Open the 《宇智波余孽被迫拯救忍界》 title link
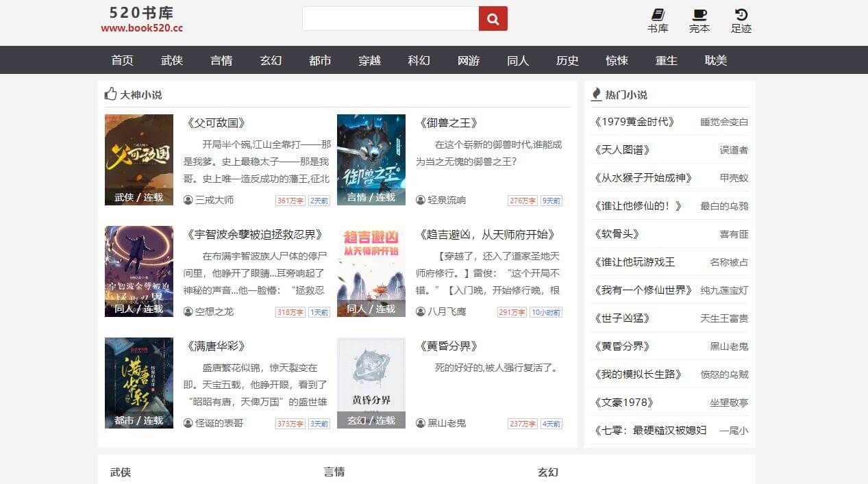This screenshot has width=868, height=484. pos(255,235)
